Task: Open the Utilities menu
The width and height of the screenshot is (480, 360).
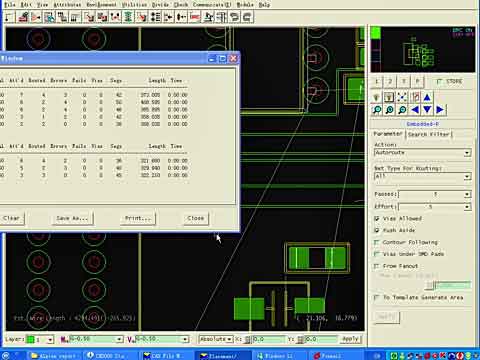Action: [x=134, y=5]
